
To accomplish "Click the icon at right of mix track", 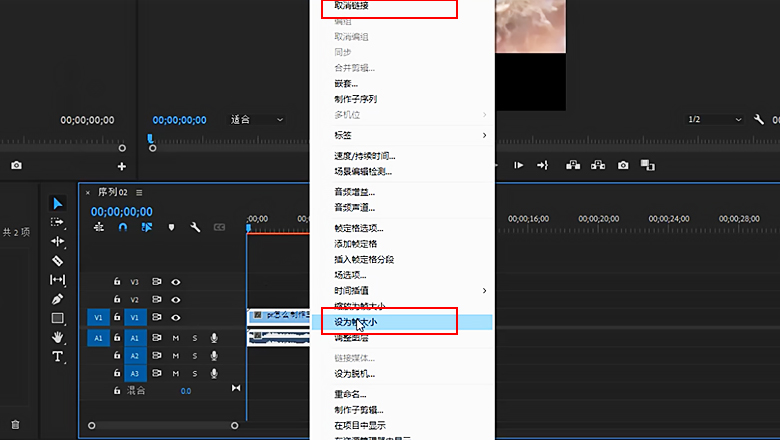I will point(236,388).
